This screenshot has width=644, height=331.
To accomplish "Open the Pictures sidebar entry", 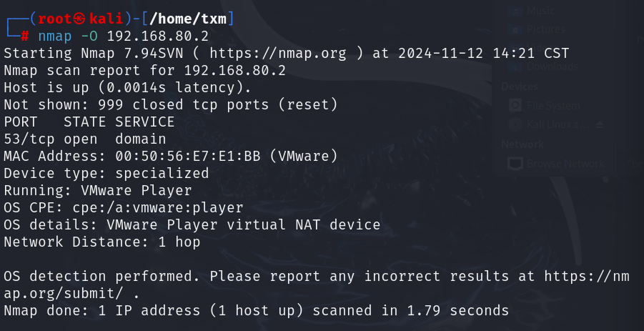I will pyautogui.click(x=546, y=29).
